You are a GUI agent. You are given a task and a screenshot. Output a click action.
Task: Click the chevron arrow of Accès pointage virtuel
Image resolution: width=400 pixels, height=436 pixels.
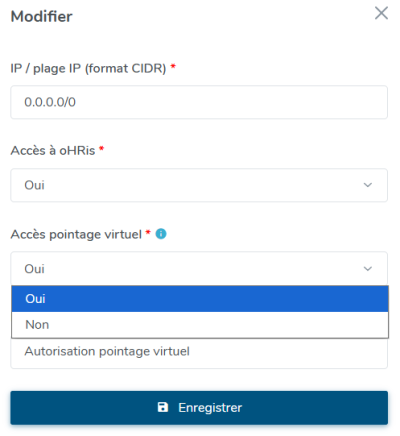point(368,269)
